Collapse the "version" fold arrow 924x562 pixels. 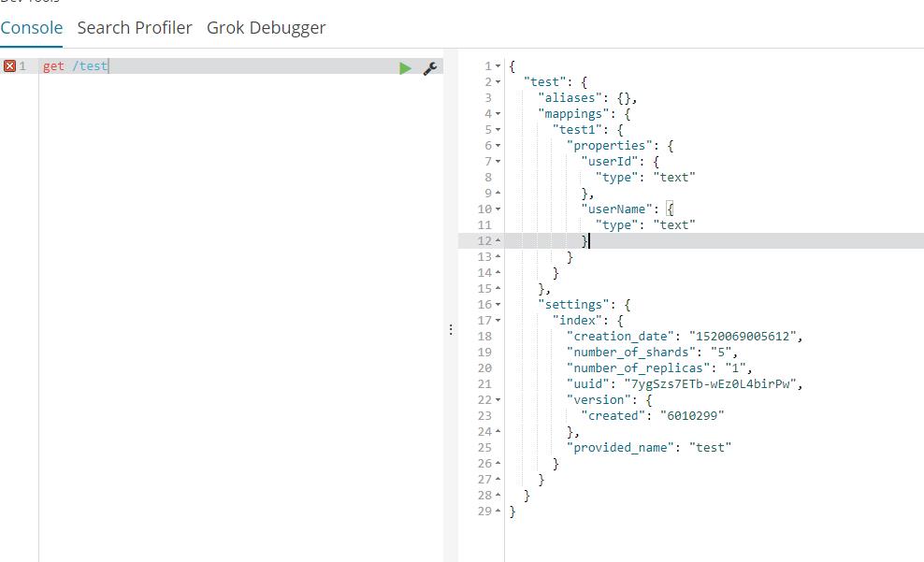click(498, 400)
